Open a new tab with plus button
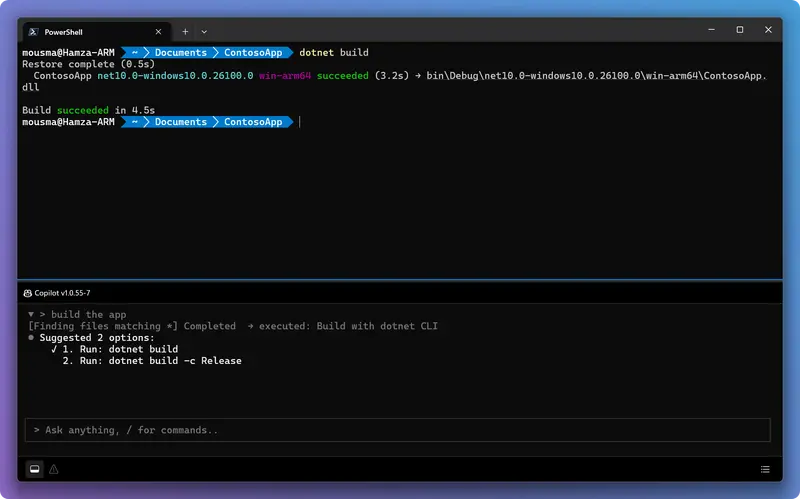Screen dimensions: 800x499 [x=185, y=32]
